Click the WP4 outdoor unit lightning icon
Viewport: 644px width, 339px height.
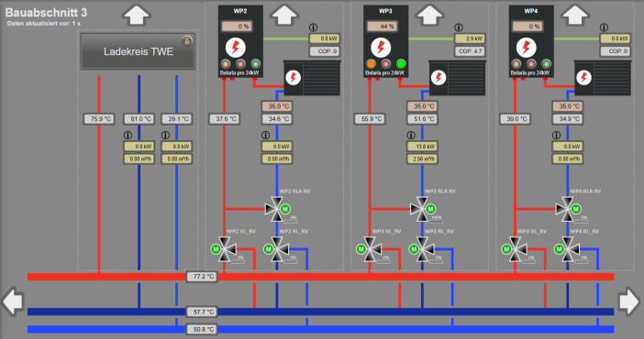tap(583, 78)
